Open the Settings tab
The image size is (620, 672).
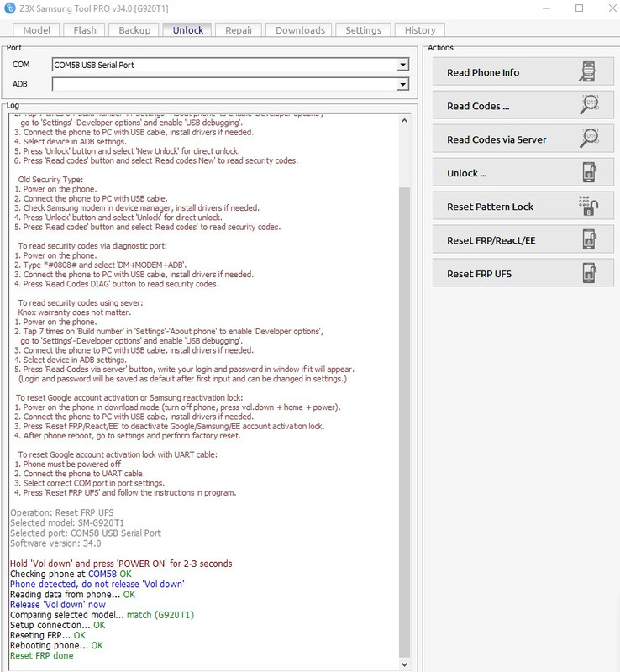click(x=363, y=30)
